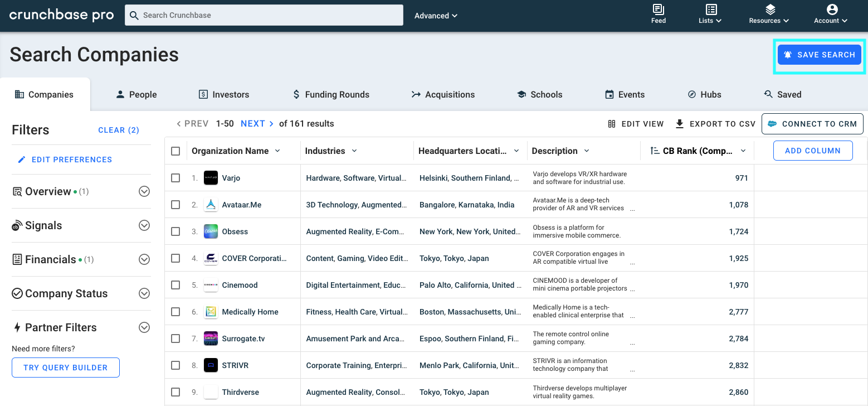Click the Obsess company logo

tap(211, 231)
